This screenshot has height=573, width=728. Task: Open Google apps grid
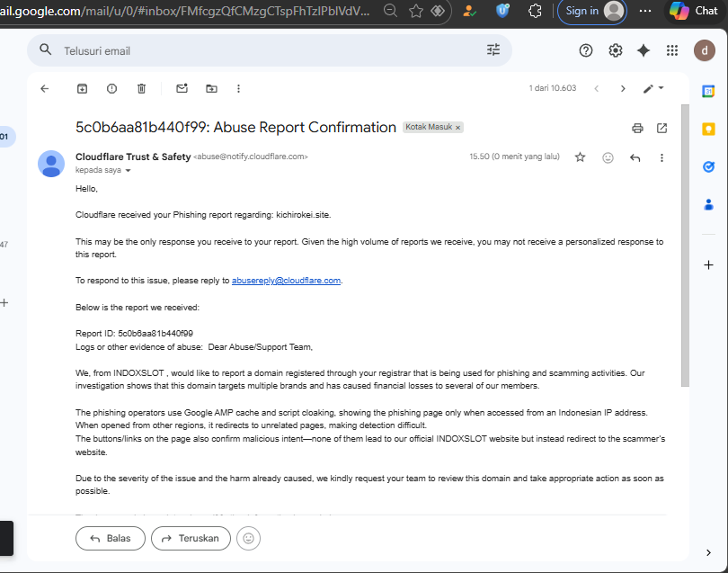(672, 50)
